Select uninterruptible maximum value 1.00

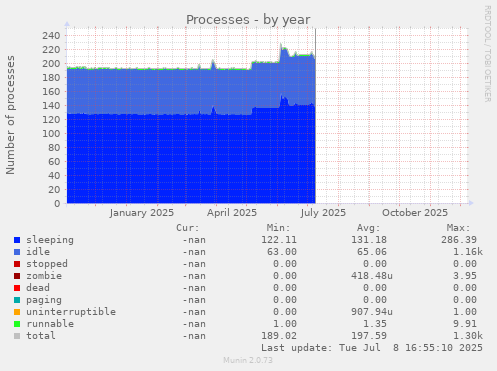[465, 312]
